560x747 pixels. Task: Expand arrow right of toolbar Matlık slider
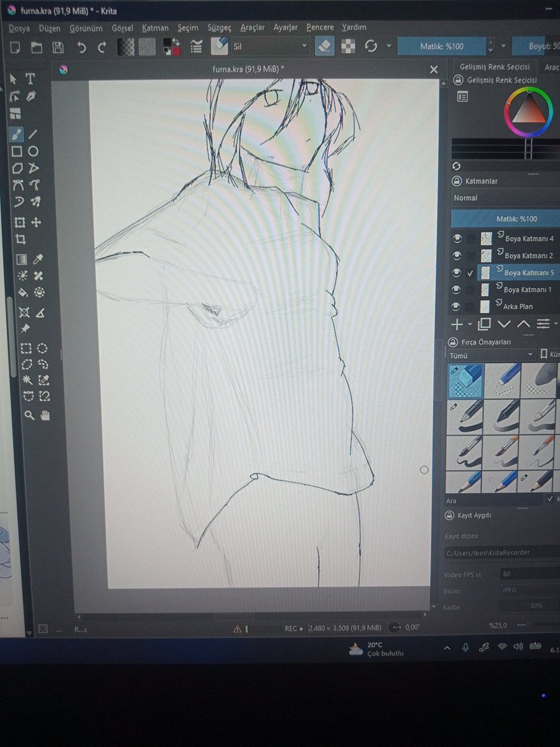503,47
